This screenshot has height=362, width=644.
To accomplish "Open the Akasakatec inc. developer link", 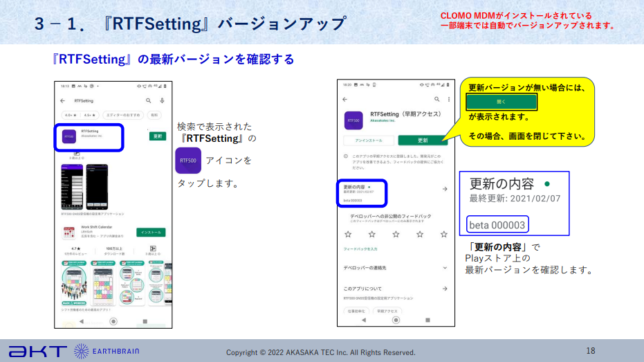I will [383, 121].
